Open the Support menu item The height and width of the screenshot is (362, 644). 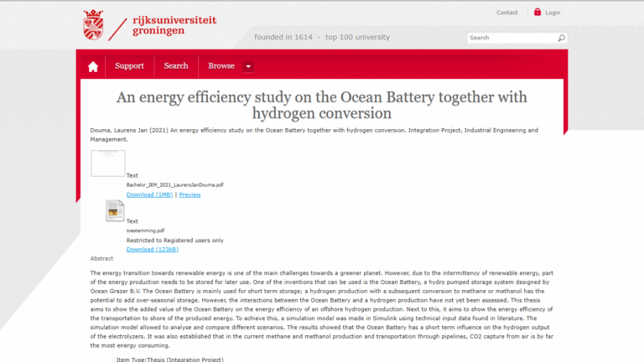(129, 66)
